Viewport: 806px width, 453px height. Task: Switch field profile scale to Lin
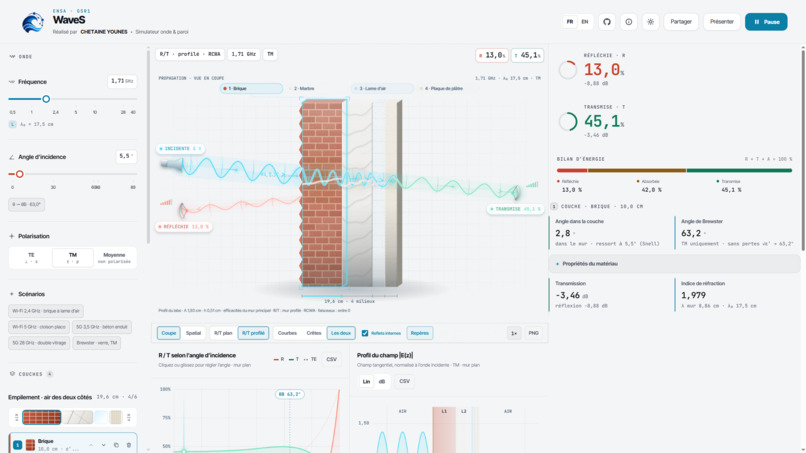coord(366,382)
